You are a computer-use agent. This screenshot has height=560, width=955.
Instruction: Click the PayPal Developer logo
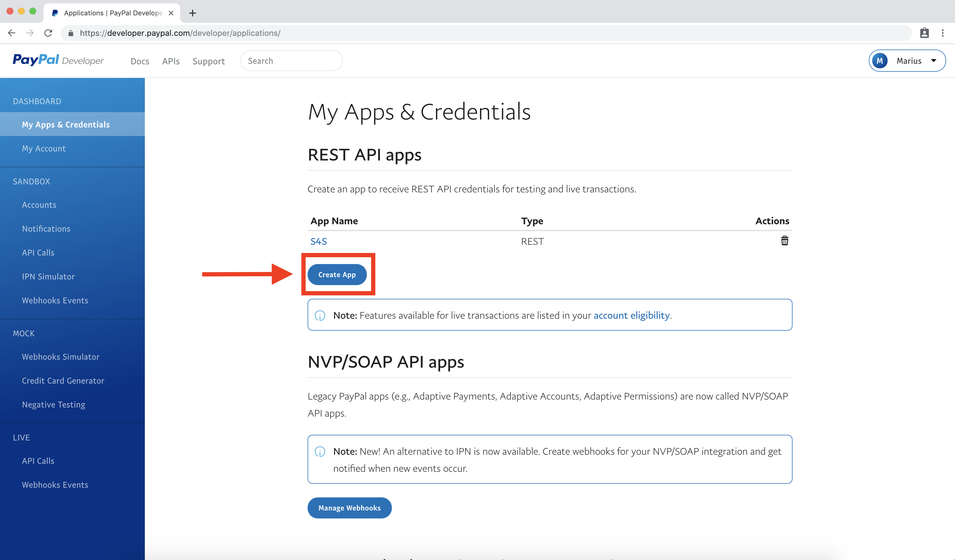[58, 60]
